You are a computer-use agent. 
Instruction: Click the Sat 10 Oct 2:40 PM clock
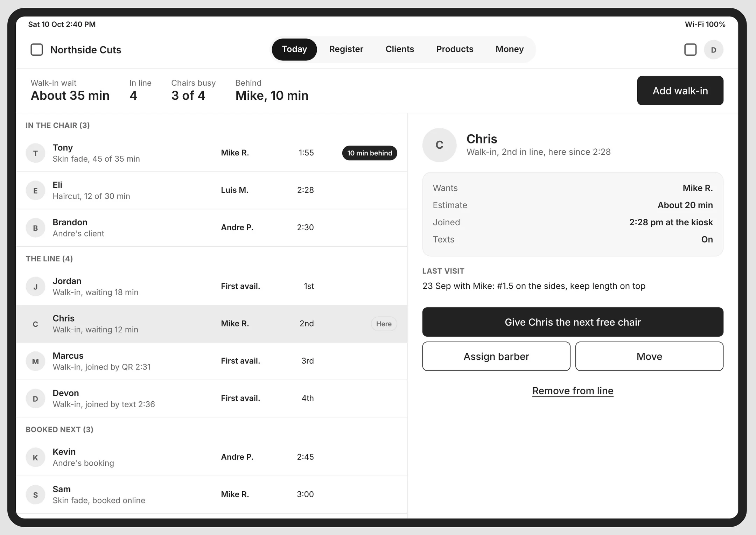(62, 24)
